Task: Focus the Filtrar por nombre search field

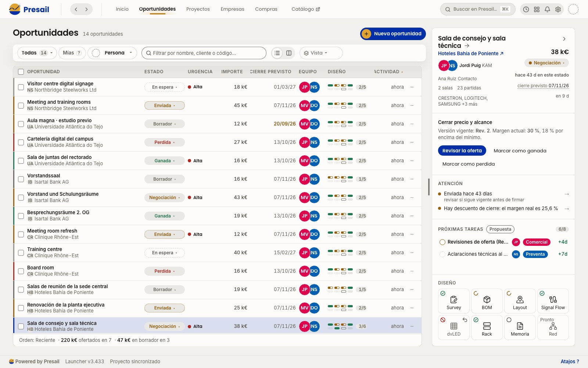Action: 204,53
